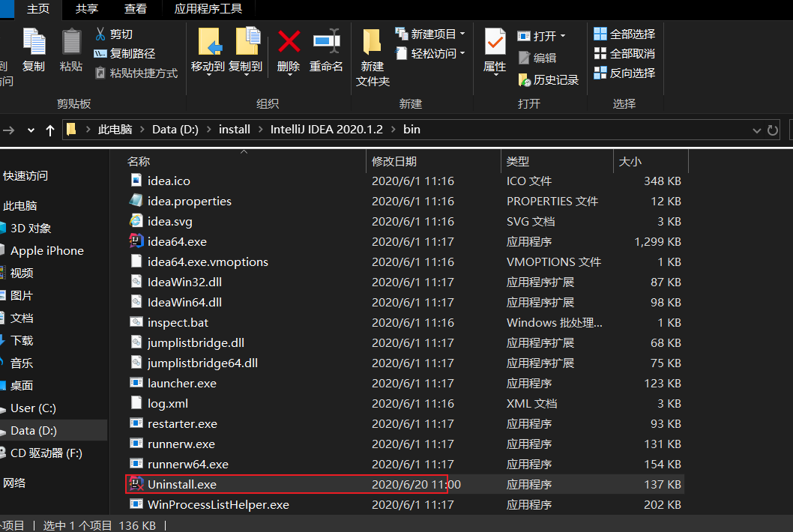Select 3D 对象 in sidebar
Screen dimensions: 793x532
point(30,229)
